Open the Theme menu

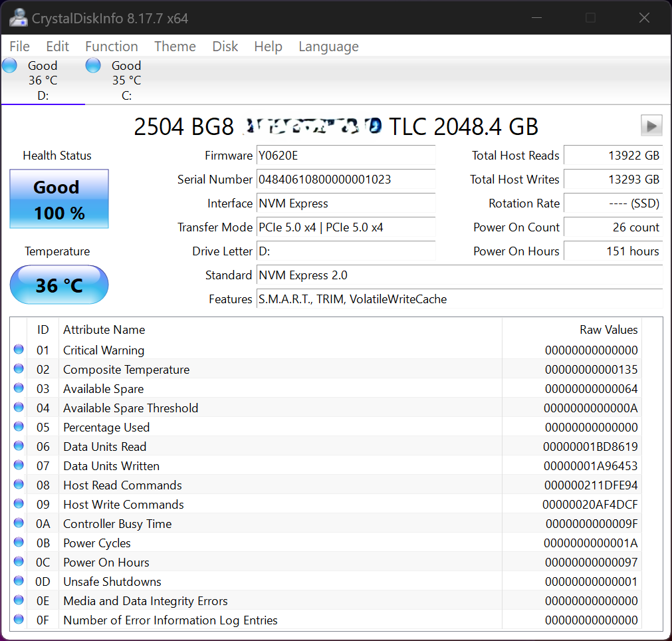(175, 47)
